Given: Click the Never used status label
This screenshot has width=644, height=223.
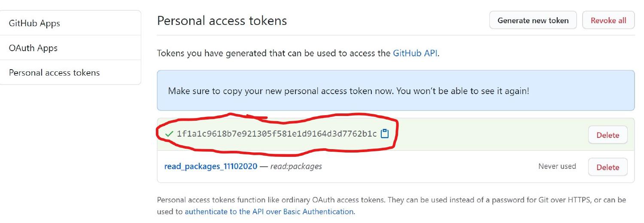Looking at the screenshot, I should [x=557, y=166].
